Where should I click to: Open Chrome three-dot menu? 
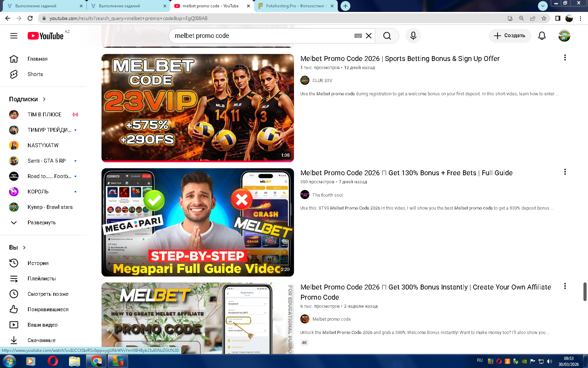[x=581, y=18]
